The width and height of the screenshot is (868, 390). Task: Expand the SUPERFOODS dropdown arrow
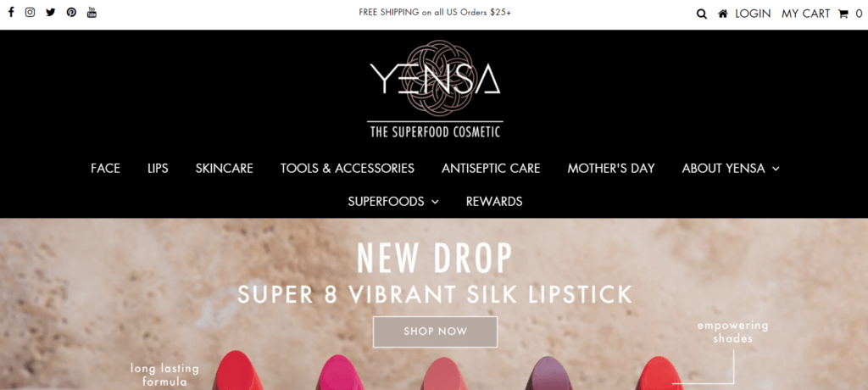(x=435, y=202)
